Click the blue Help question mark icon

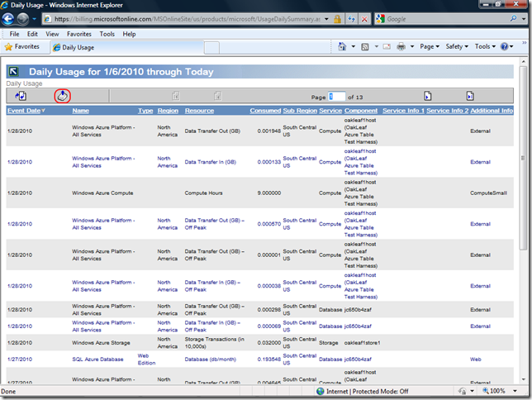[x=505, y=46]
